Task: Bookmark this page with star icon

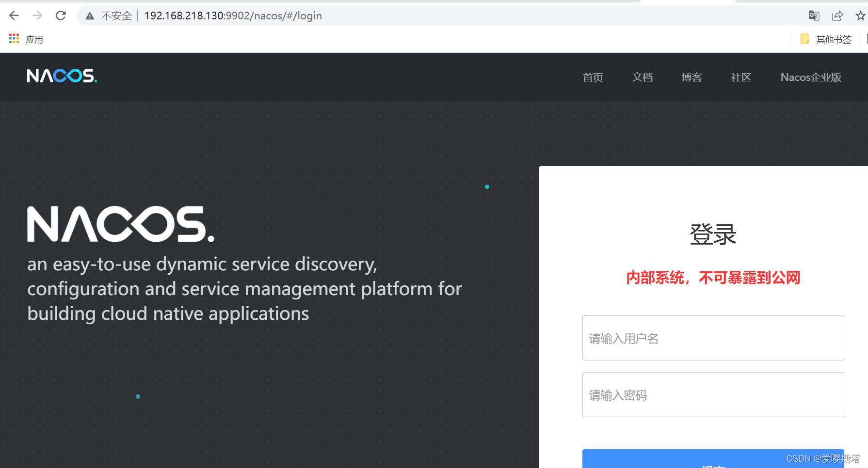Action: [860, 16]
